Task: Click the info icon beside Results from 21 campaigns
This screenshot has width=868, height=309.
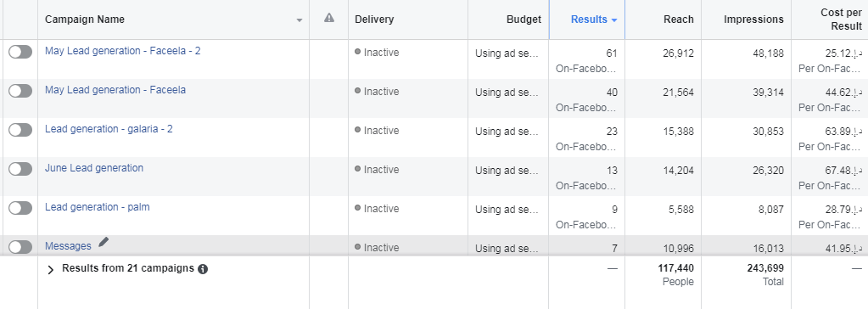Action: click(x=203, y=269)
